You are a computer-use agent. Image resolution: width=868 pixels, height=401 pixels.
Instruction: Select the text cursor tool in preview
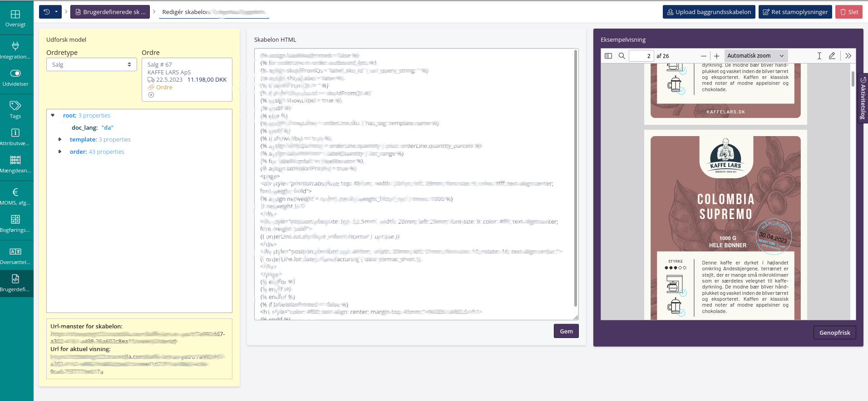[x=819, y=56]
